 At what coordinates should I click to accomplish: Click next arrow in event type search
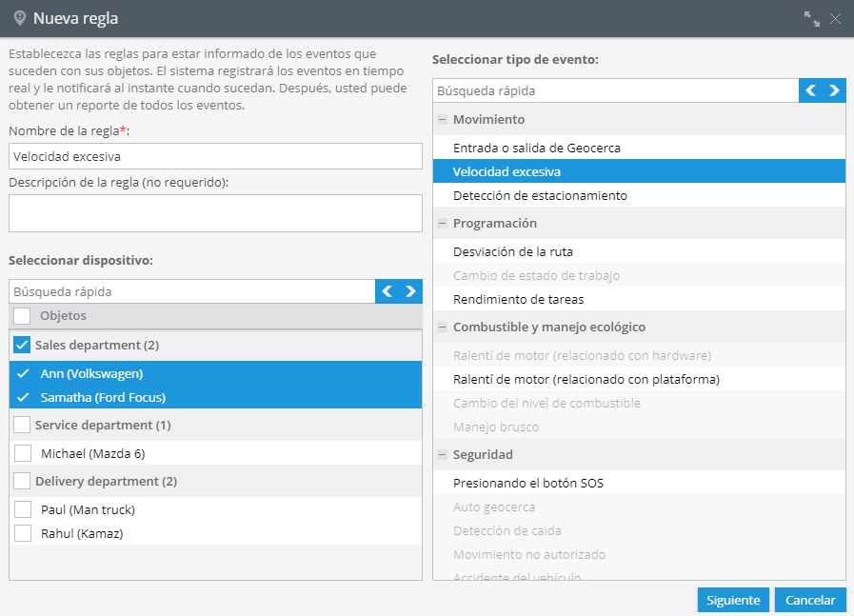coord(834,90)
